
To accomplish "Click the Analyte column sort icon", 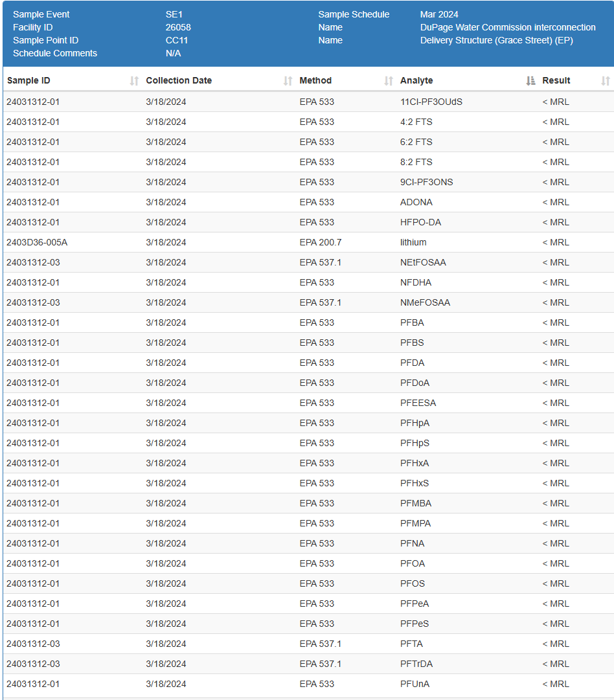I will (x=530, y=81).
